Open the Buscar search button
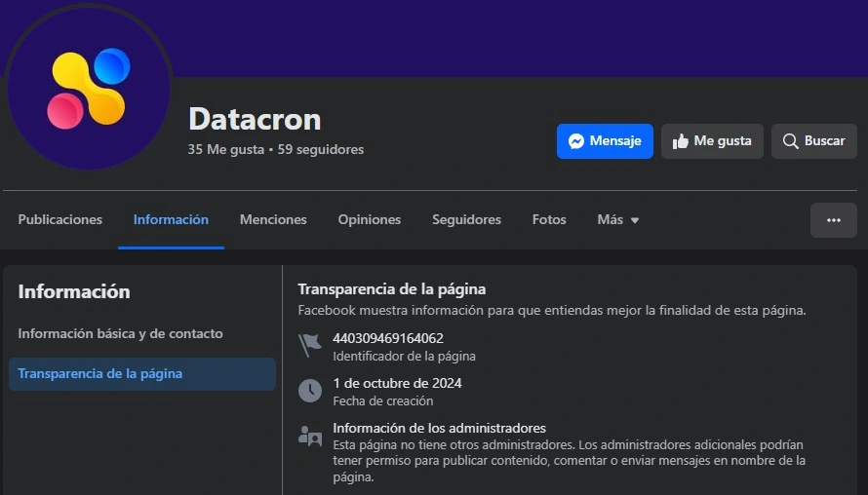 (x=813, y=141)
